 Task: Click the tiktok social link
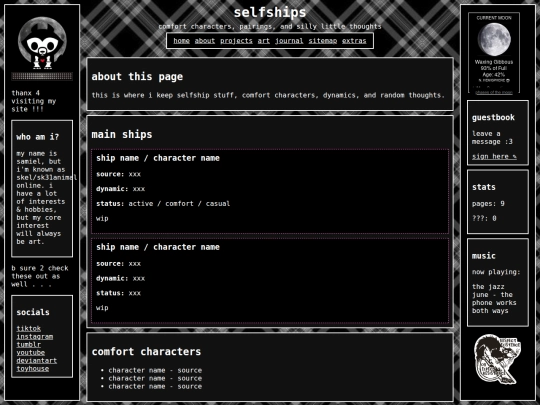point(29,329)
